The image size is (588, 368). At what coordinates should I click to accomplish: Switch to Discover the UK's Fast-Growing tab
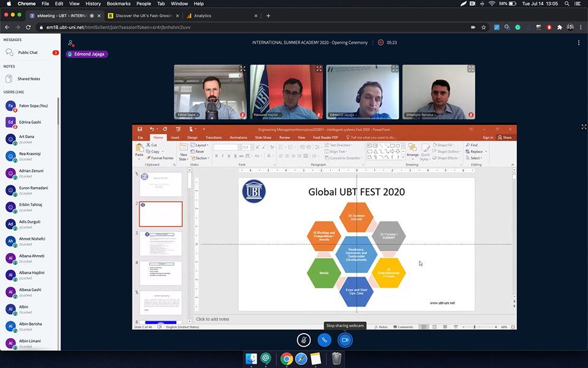[143, 16]
